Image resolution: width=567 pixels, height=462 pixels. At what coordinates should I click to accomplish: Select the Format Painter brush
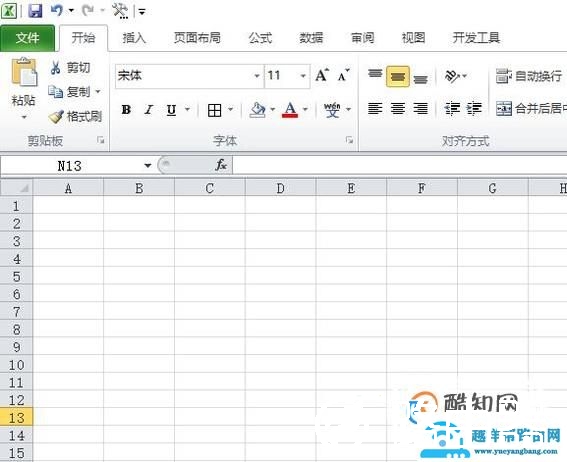click(56, 116)
